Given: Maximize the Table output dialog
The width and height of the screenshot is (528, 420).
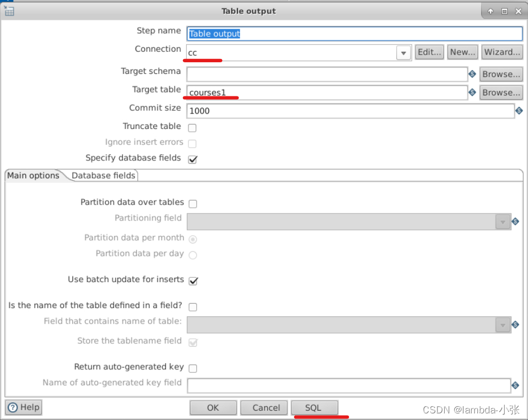Looking at the screenshot, I should tap(504, 11).
